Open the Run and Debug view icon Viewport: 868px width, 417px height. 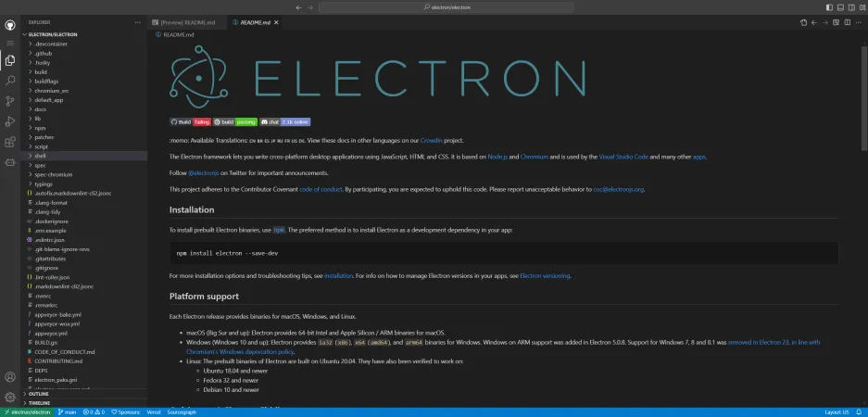click(10, 121)
